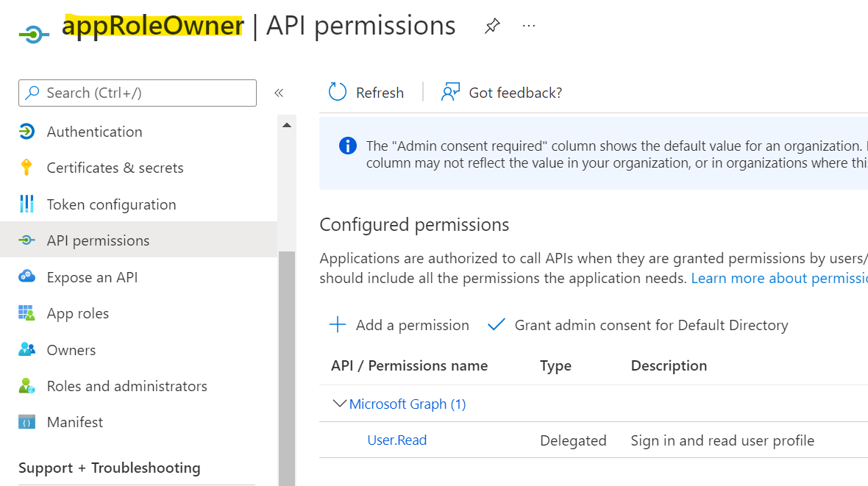Click the Token configuration bars icon
The width and height of the screenshot is (868, 486).
pyautogui.click(x=26, y=204)
